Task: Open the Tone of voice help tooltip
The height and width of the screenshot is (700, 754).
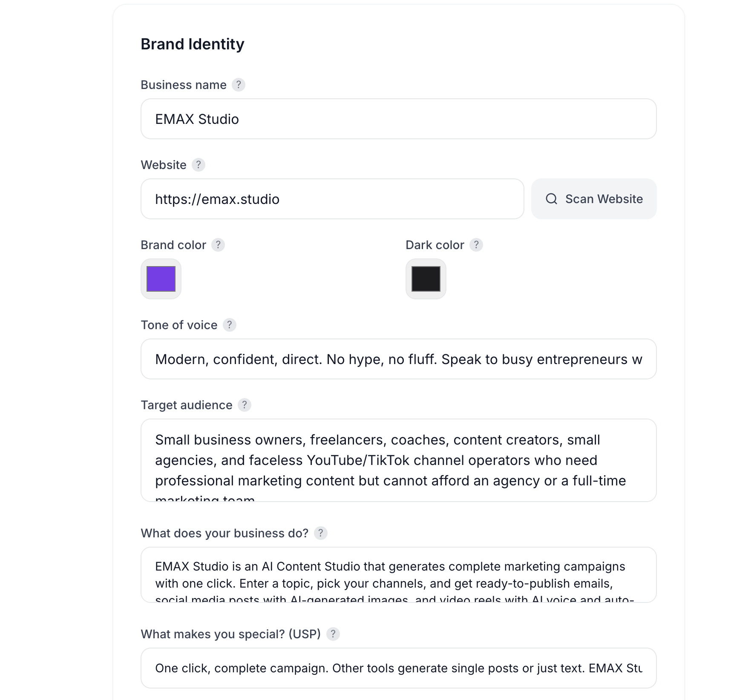Action: click(x=229, y=325)
